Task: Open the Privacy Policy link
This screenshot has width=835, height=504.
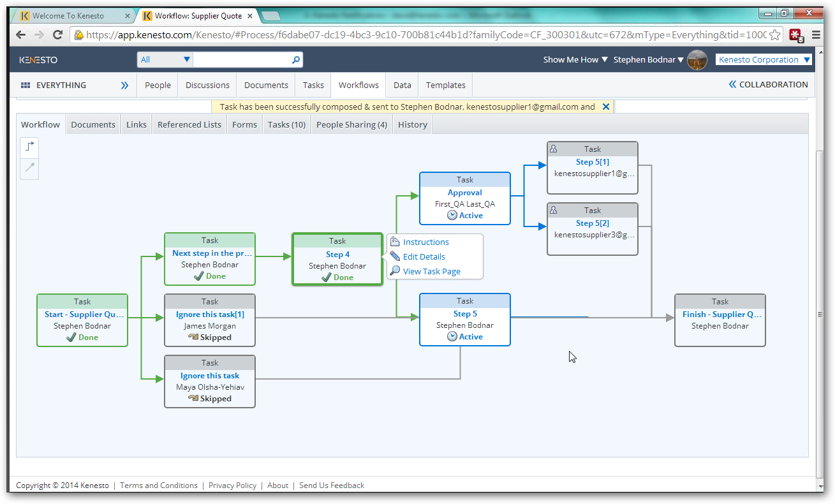Action: pyautogui.click(x=232, y=485)
